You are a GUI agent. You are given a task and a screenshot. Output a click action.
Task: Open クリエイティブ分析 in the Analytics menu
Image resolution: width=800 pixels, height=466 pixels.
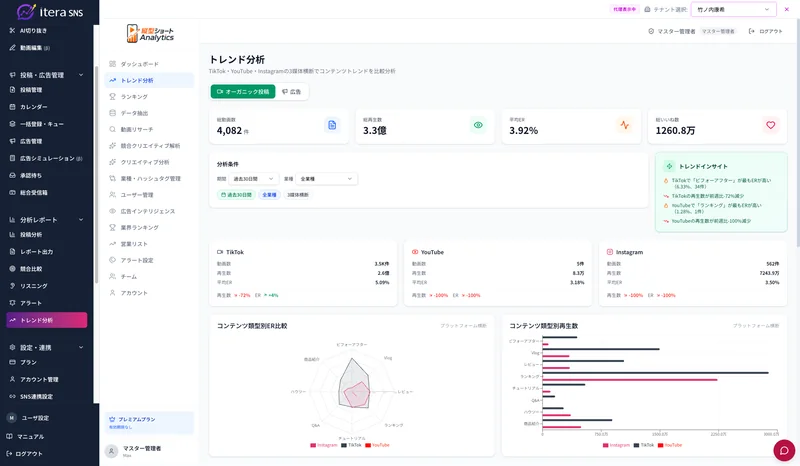pyautogui.click(x=149, y=162)
